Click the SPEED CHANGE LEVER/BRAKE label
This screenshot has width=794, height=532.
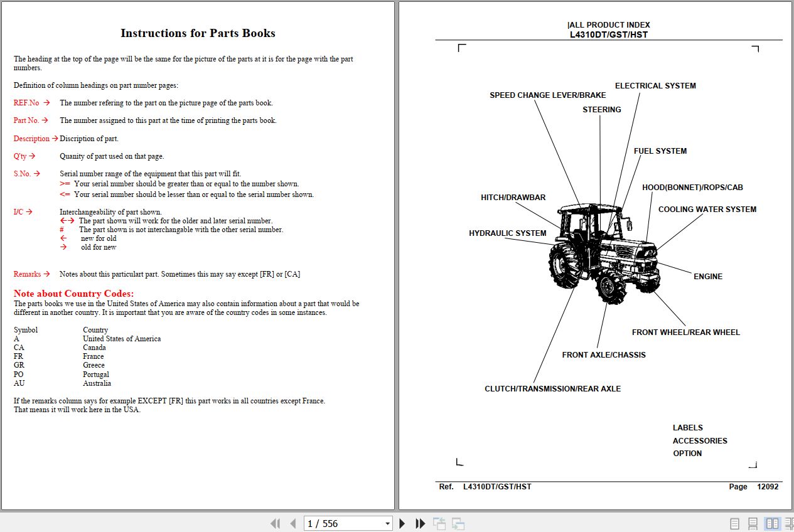click(548, 95)
